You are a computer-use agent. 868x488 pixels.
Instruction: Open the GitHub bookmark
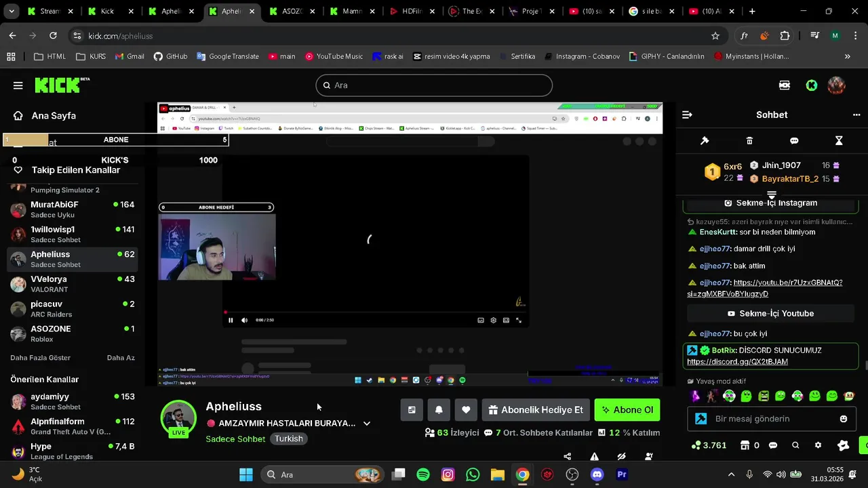click(x=170, y=56)
